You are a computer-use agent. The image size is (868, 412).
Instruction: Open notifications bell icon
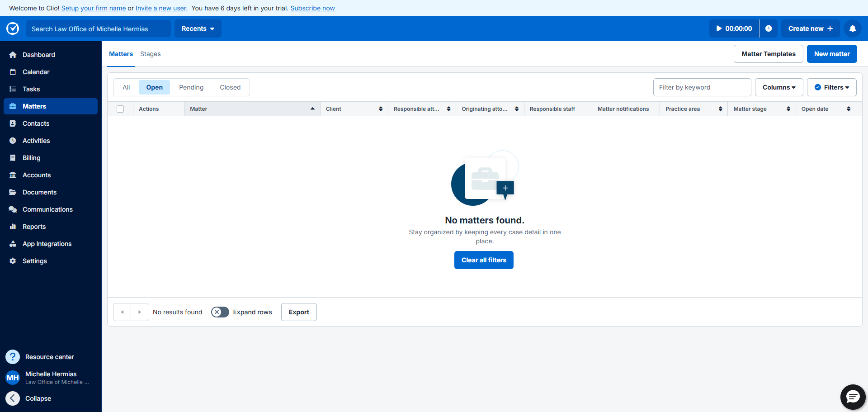tap(852, 28)
